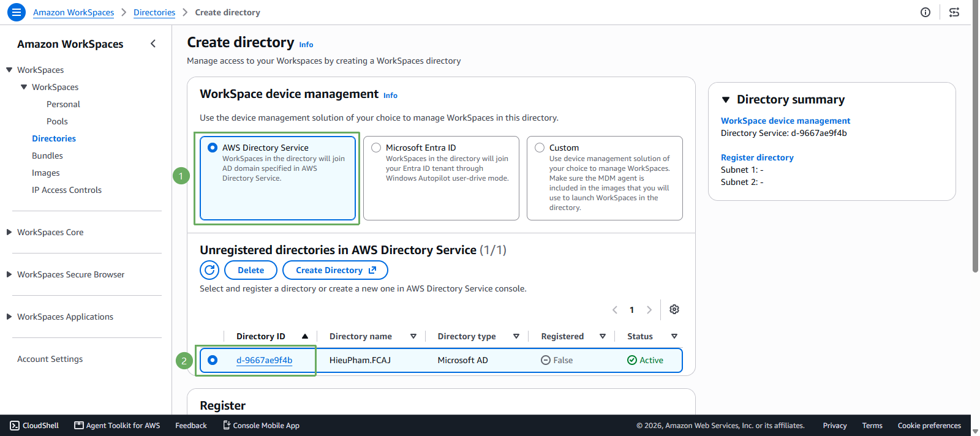Jump to WorkSpace device management summary
980x436 pixels.
(x=785, y=121)
